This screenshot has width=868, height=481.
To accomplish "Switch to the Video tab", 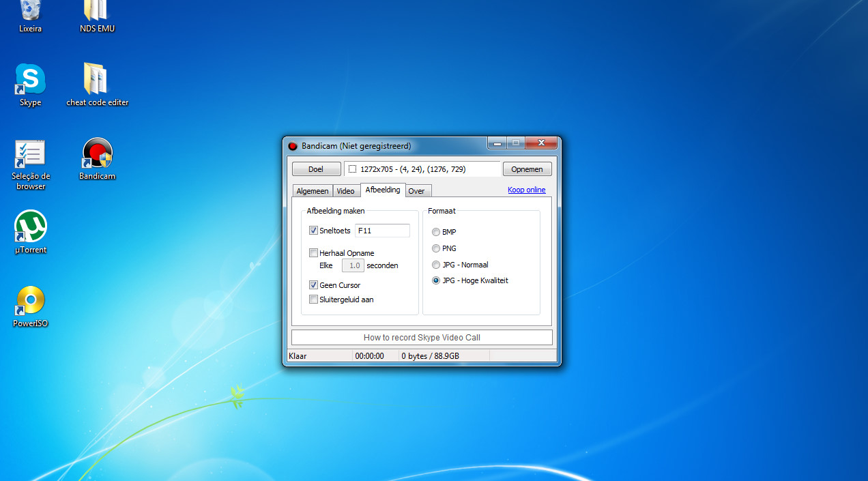I will (x=346, y=191).
